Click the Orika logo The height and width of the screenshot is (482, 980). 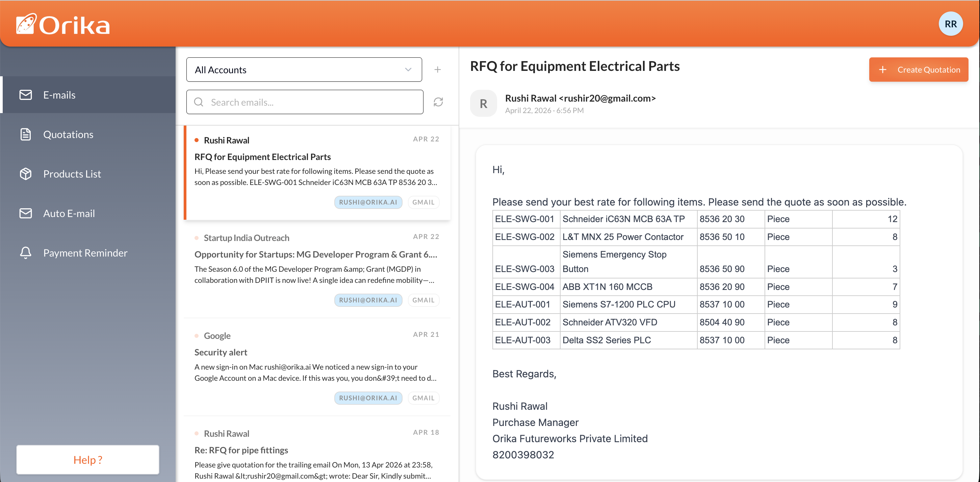(x=63, y=25)
